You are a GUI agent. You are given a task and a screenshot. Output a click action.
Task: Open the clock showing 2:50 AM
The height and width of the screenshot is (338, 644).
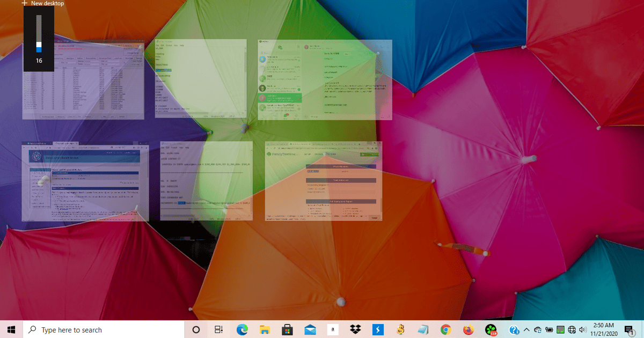point(604,329)
